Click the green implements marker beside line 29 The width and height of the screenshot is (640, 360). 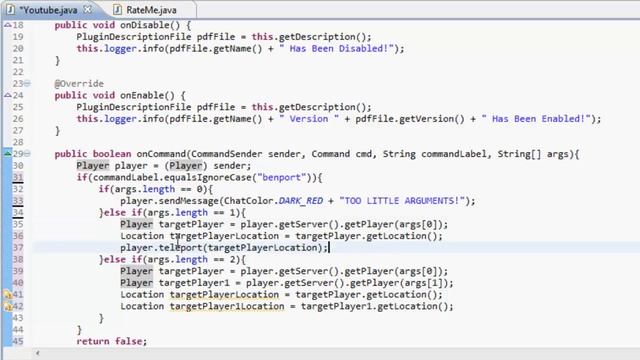(7, 153)
